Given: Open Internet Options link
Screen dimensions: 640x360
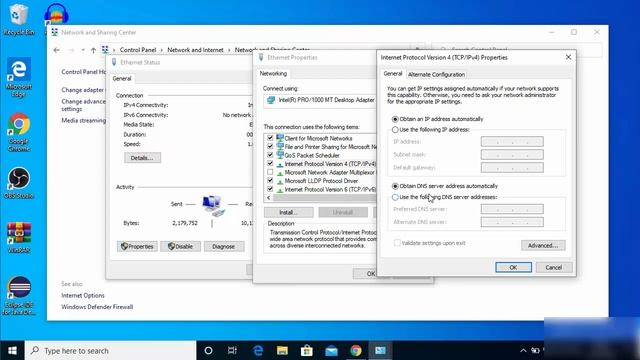Looking at the screenshot, I should [83, 295].
